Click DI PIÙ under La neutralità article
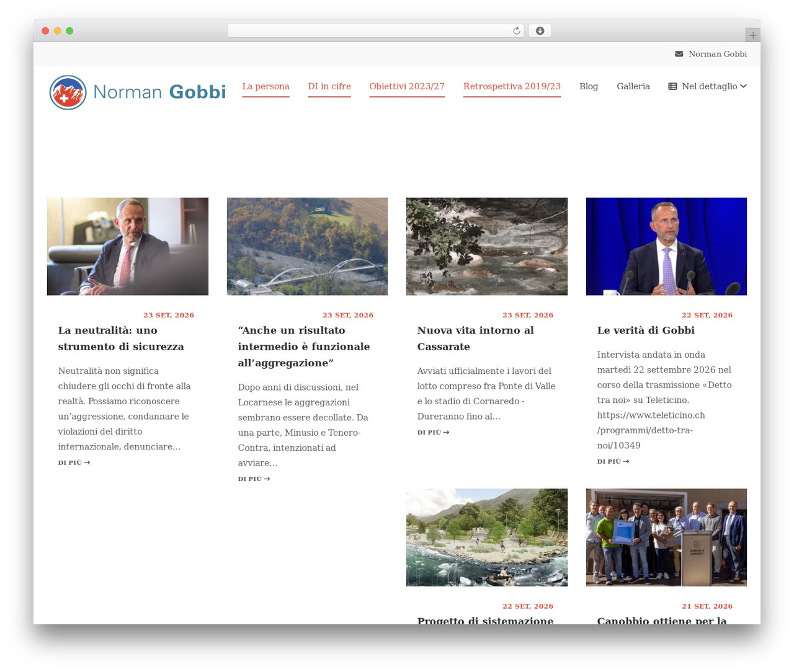The height and width of the screenshot is (672, 794). click(74, 462)
